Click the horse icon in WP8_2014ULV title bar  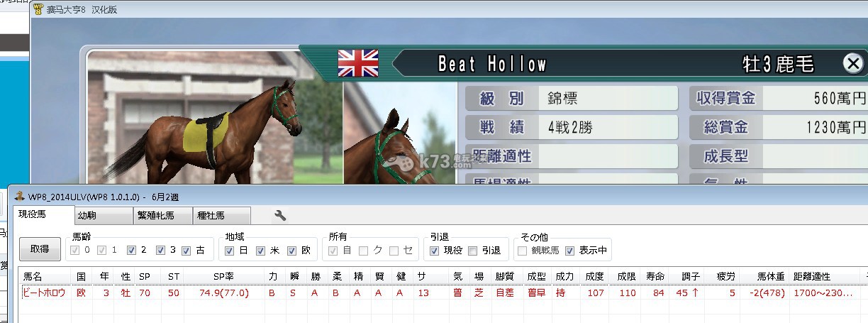(x=19, y=197)
